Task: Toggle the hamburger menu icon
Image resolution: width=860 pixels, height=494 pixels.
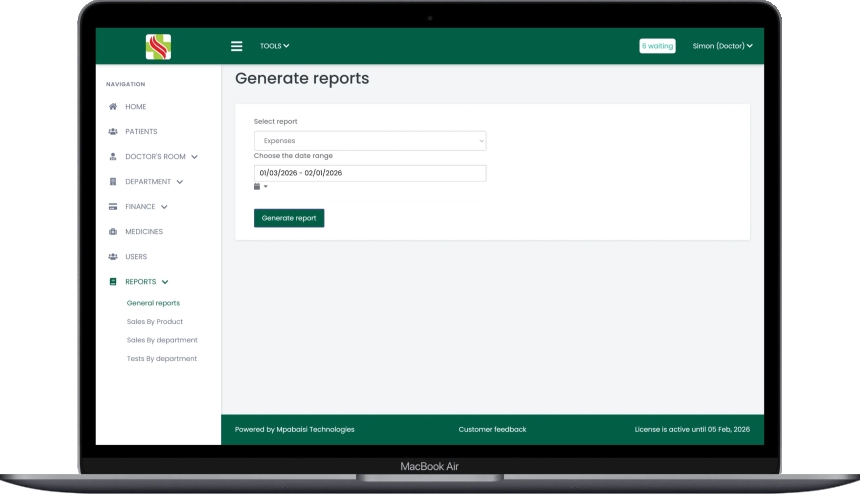Action: [x=237, y=46]
